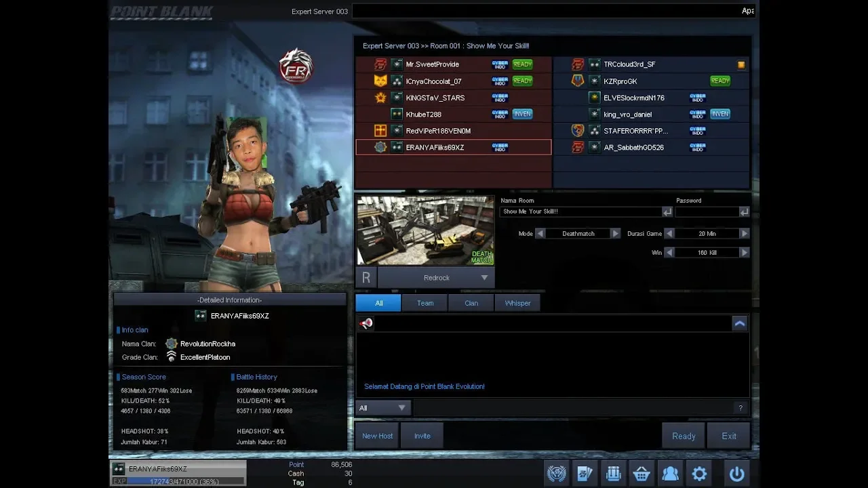The width and height of the screenshot is (868, 488).
Task: Click STAFERORRRR'PP clan emblem
Action: coord(578,131)
